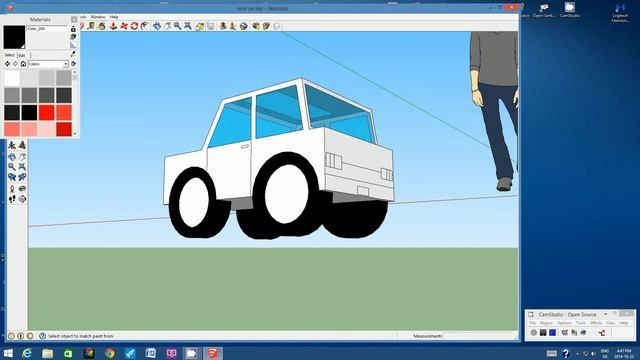The width and height of the screenshot is (640, 360).
Task: Click the Color_009 material name field
Action: point(47,29)
